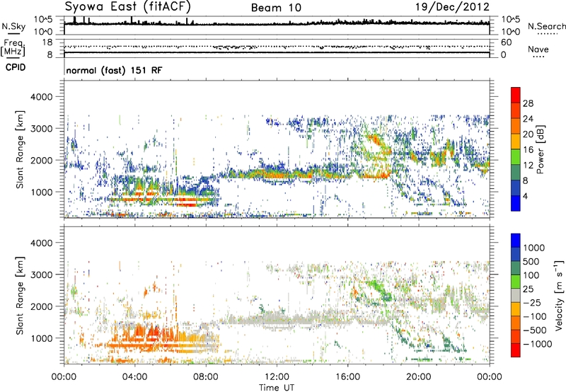This screenshot has width=566, height=392.
Task: Click velocity panel 'Slant Range [km]' label
Action: click(x=20, y=295)
